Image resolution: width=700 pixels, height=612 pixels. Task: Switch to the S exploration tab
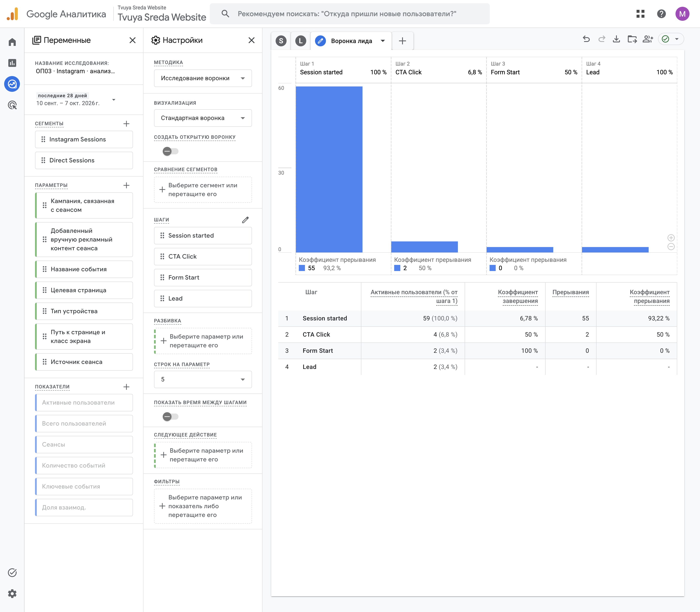click(x=281, y=41)
